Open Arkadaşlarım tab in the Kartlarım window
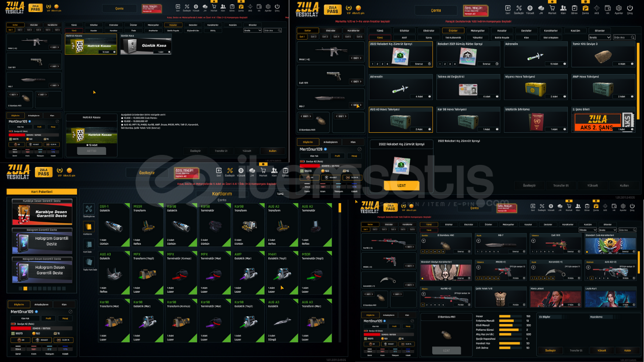The width and height of the screenshot is (644, 362). 41,305
